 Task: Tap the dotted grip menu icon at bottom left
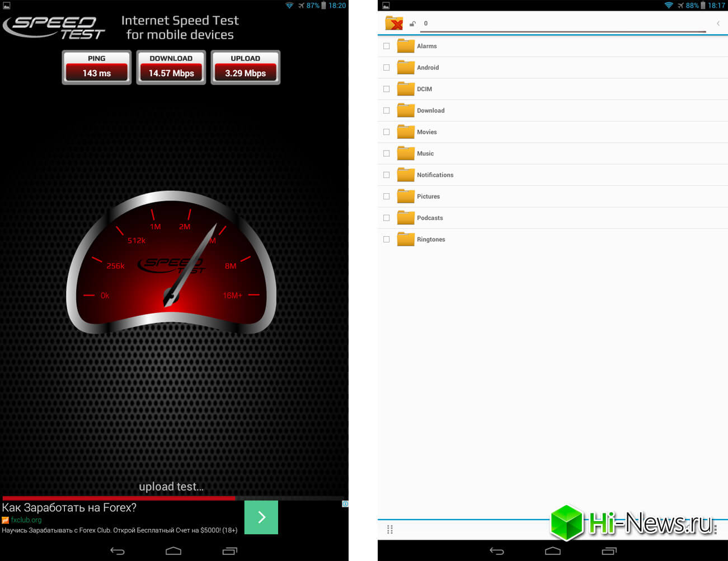pyautogui.click(x=390, y=530)
